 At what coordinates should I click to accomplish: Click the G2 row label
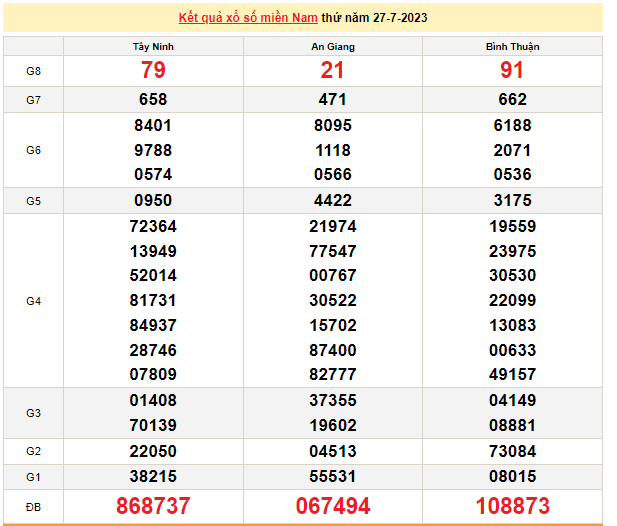coord(33,451)
